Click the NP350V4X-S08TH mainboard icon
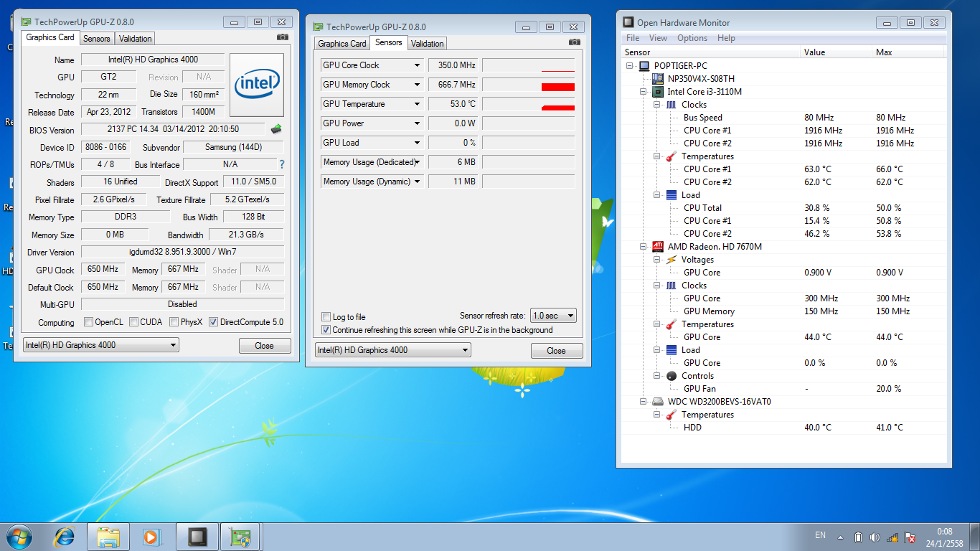This screenshot has width=980, height=551. [x=658, y=79]
